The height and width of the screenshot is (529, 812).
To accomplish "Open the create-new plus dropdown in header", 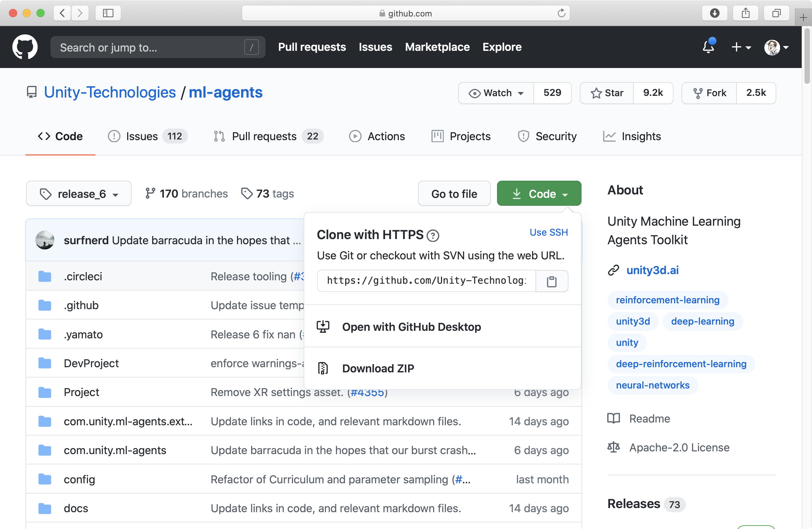I will (x=741, y=47).
